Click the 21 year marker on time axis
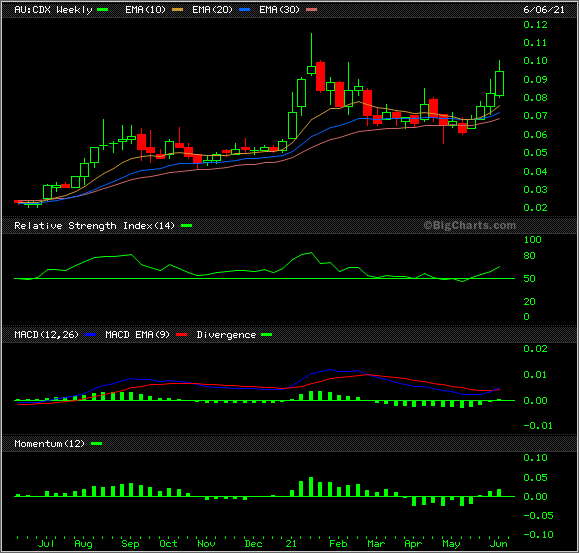Image resolution: width=579 pixels, height=553 pixels. click(x=291, y=543)
